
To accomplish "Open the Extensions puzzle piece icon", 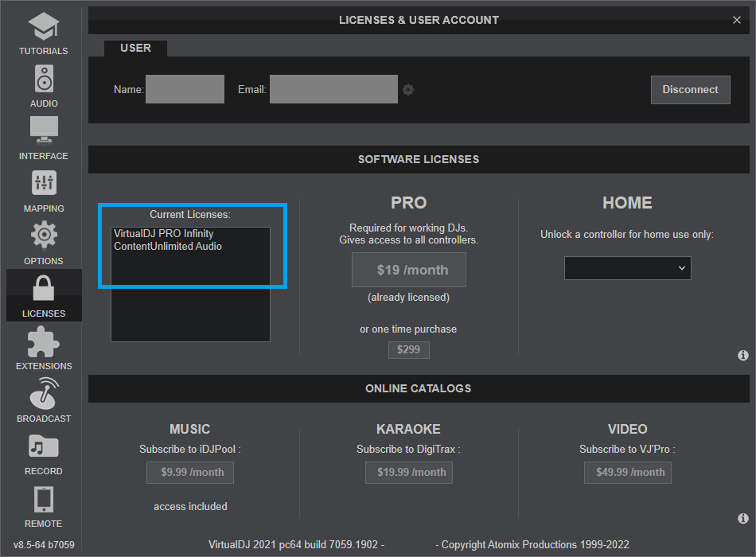I will [44, 341].
